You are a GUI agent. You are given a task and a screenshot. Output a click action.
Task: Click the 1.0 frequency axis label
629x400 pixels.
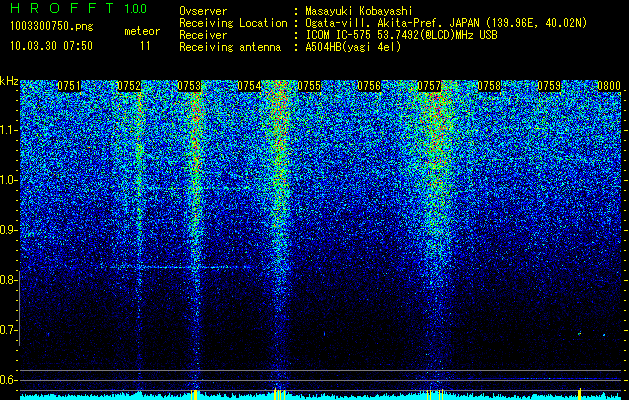[7, 180]
